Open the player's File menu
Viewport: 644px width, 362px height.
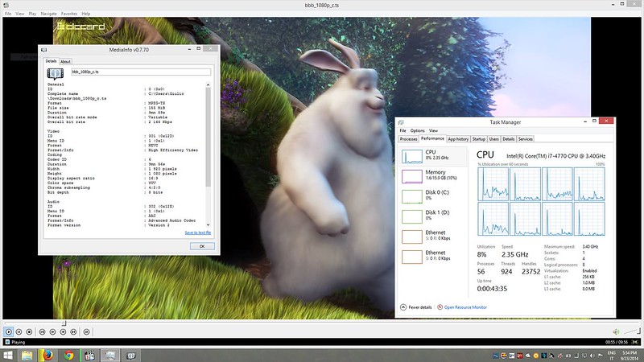coord(8,14)
